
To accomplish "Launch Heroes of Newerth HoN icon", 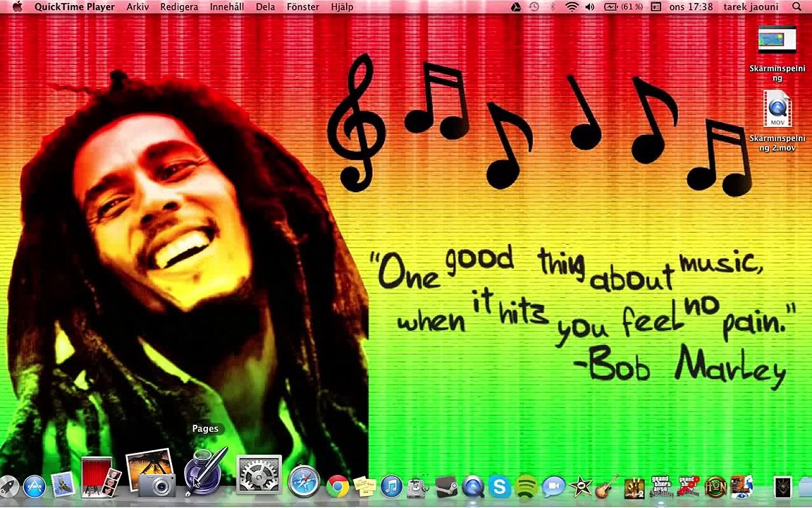I will coord(715,487).
